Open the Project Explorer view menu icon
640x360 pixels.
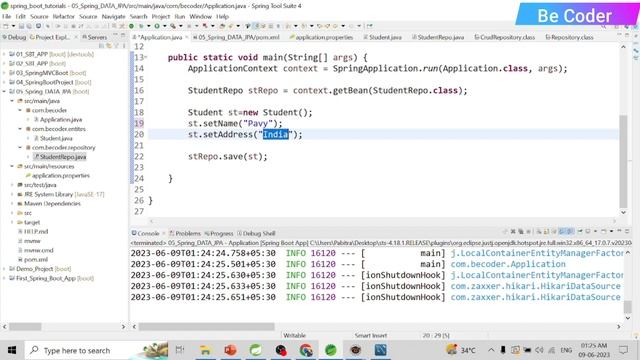[124, 46]
